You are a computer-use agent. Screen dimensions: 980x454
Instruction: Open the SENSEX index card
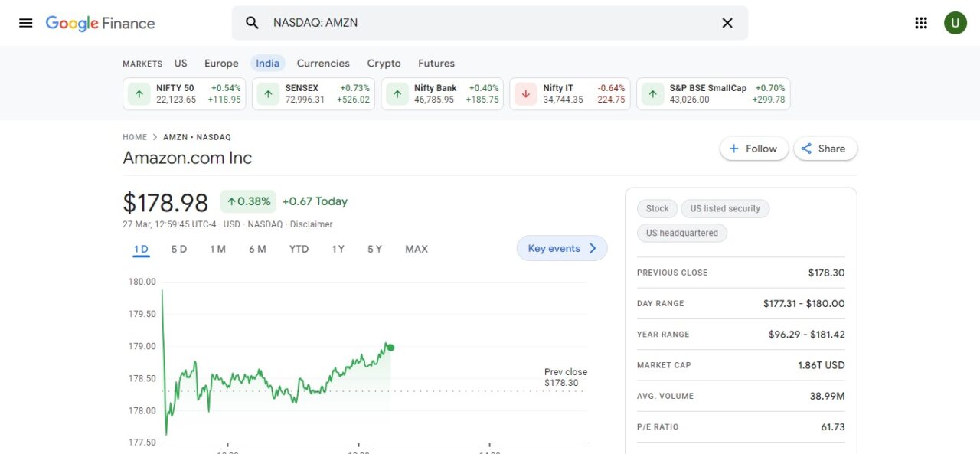[313, 94]
